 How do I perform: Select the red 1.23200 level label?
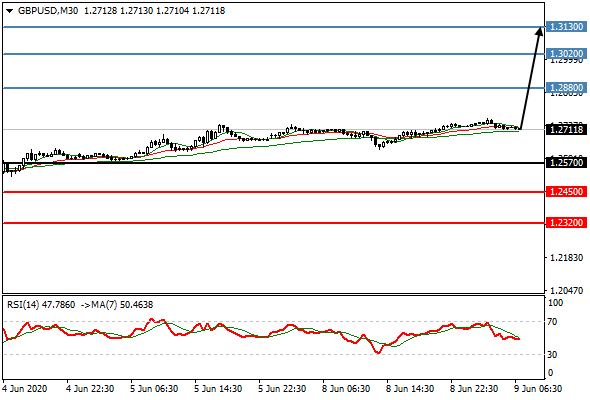coord(566,223)
